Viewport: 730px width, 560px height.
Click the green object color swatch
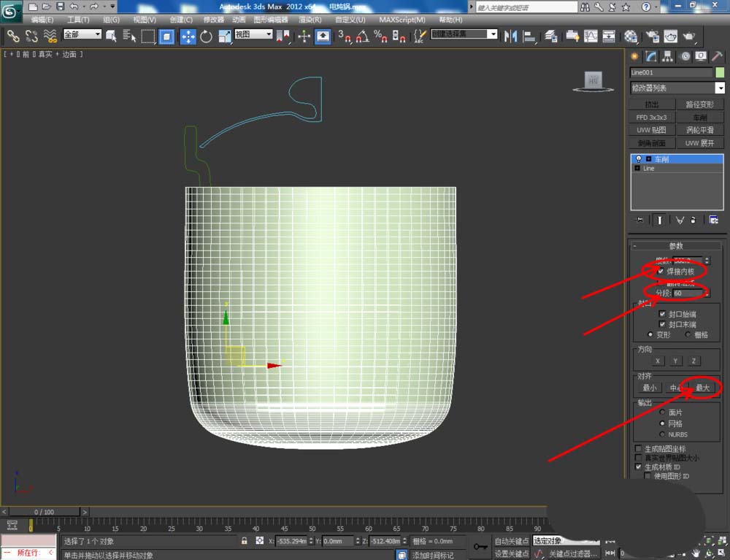[x=720, y=72]
